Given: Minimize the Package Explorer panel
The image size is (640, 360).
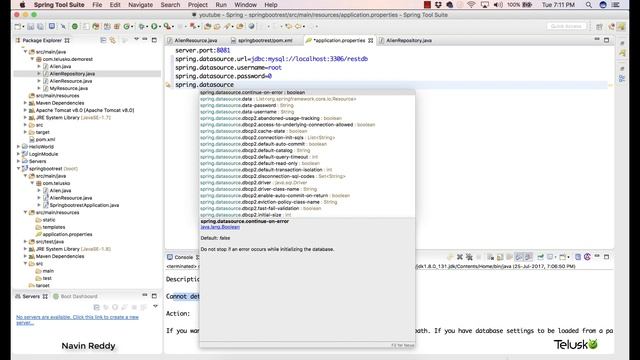Looking at the screenshot, I should tap(145, 40).
